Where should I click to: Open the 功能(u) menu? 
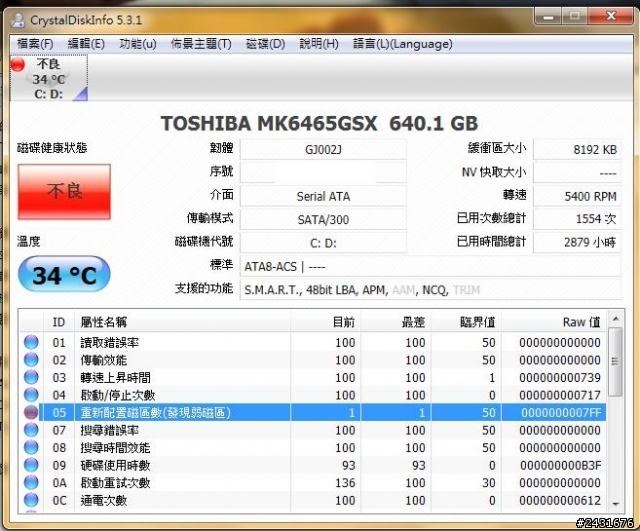pyautogui.click(x=138, y=44)
